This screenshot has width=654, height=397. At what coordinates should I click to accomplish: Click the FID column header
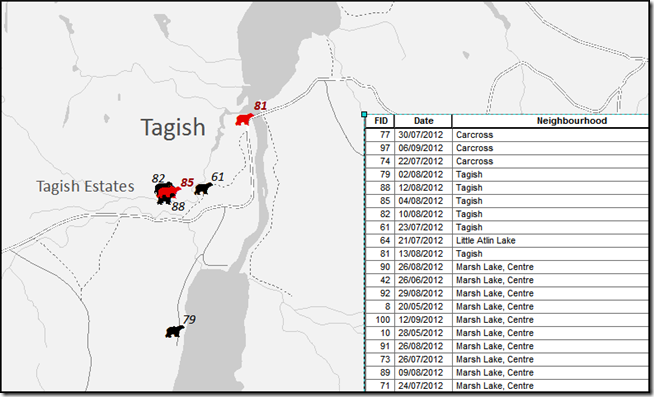point(380,121)
